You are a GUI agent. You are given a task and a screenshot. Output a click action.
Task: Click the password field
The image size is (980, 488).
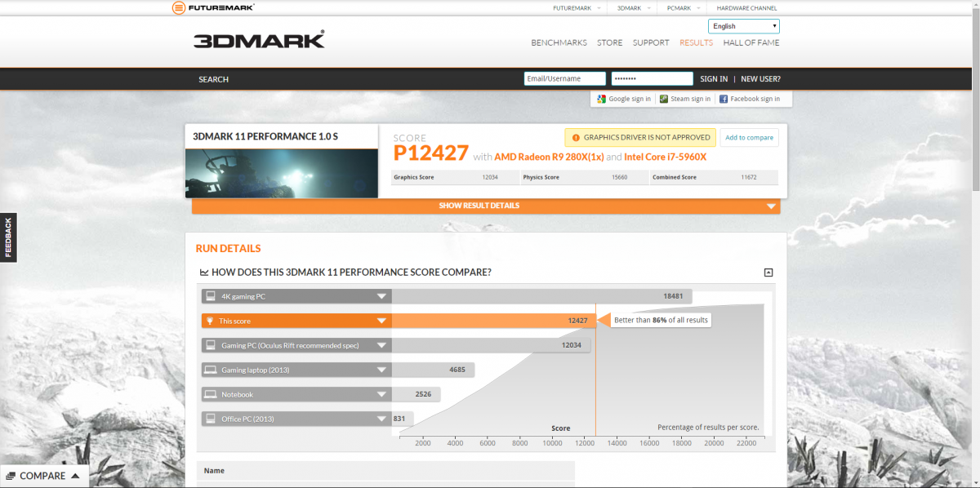pyautogui.click(x=652, y=78)
